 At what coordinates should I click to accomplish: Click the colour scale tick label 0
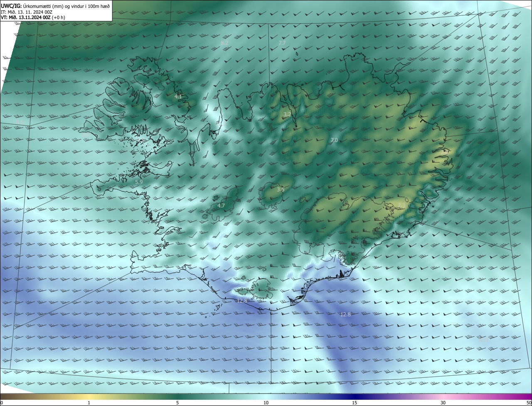2,403
